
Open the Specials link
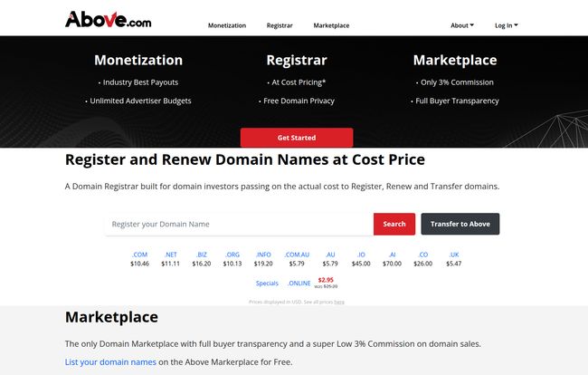(x=267, y=283)
